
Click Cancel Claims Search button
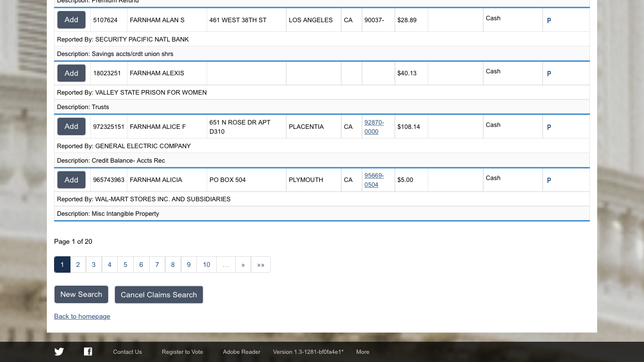(x=159, y=294)
